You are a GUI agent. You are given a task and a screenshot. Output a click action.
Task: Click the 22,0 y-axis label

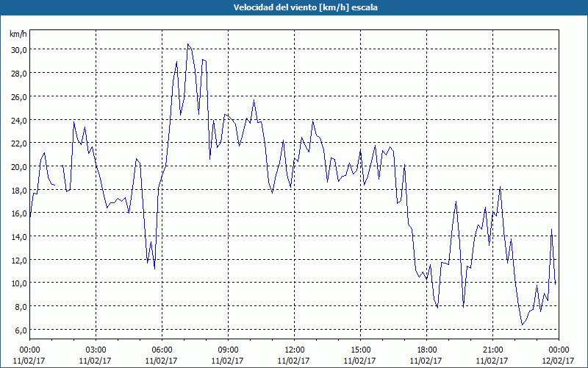18,144
